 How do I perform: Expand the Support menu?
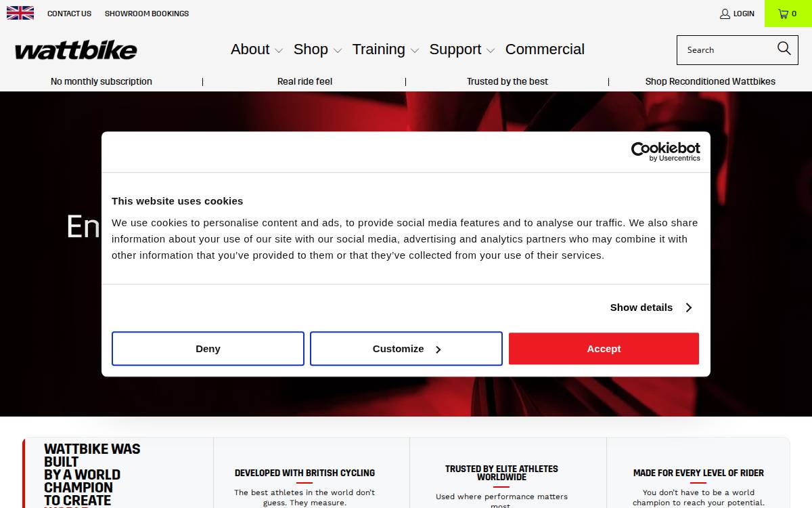(x=462, y=49)
